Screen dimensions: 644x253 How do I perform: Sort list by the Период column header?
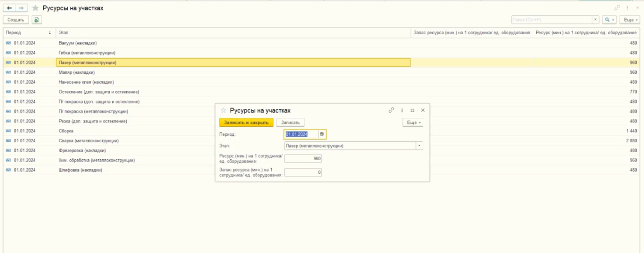27,33
